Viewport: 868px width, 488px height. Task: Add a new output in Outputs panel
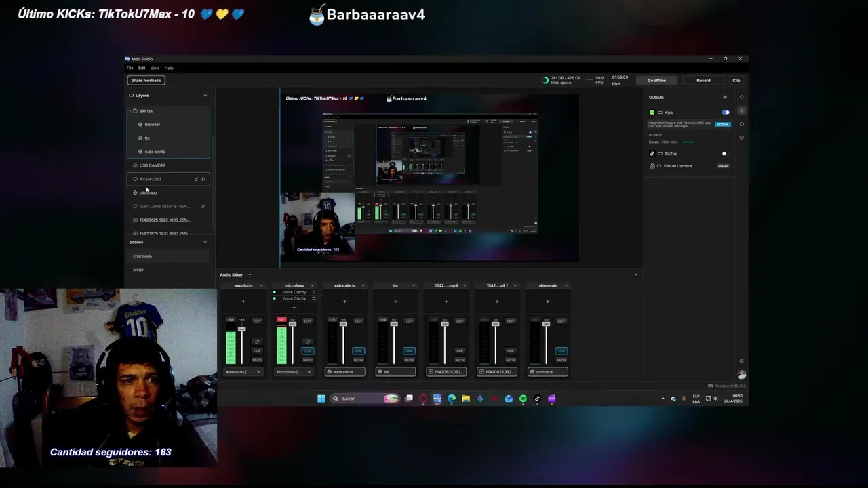(725, 97)
